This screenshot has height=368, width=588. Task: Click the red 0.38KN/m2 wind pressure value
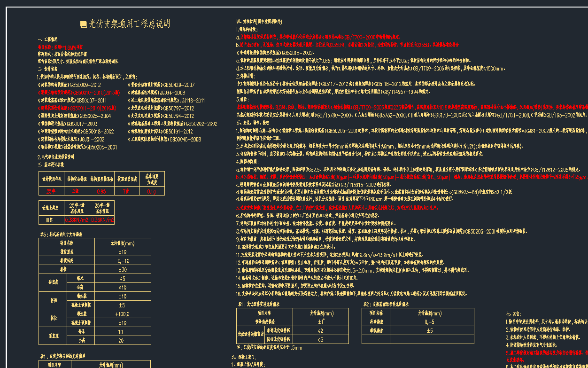[77, 219]
